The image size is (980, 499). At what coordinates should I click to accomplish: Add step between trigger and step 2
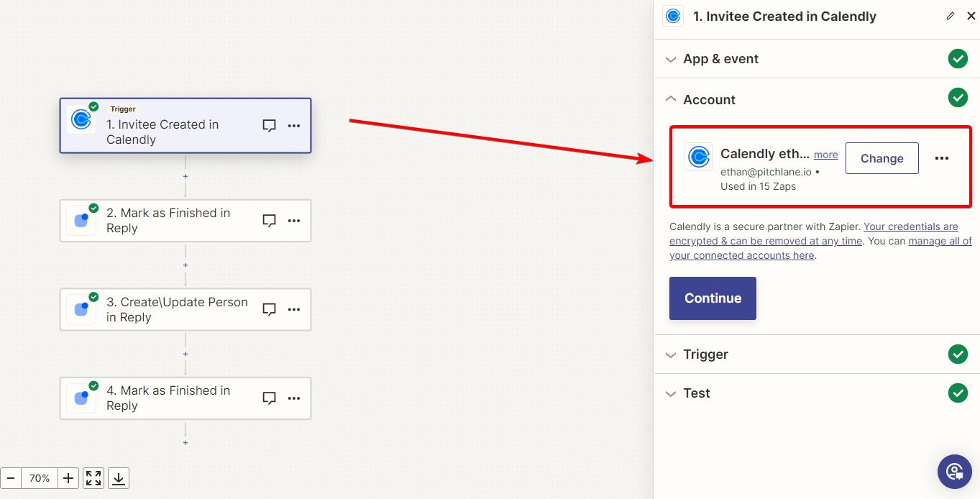(x=186, y=176)
